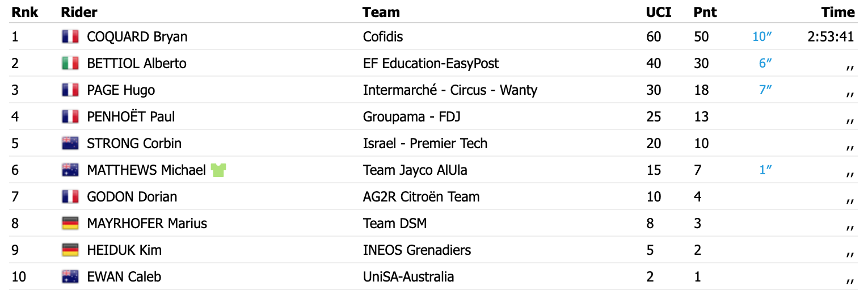Click the 10″ bonus seconds for Coquard

click(x=762, y=37)
